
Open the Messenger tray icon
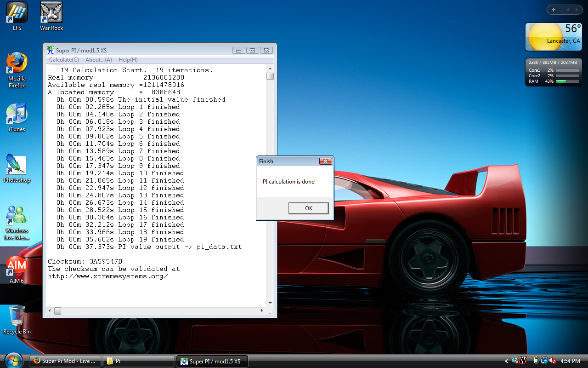[514, 361]
